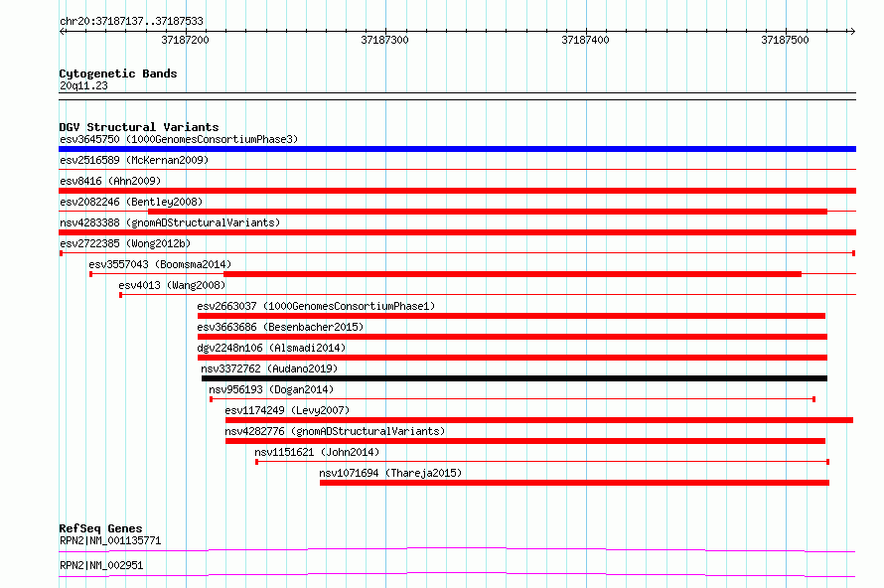This screenshot has width=884, height=588.
Task: Open esv2082246 (Bentley2008) label
Action: click(x=131, y=202)
